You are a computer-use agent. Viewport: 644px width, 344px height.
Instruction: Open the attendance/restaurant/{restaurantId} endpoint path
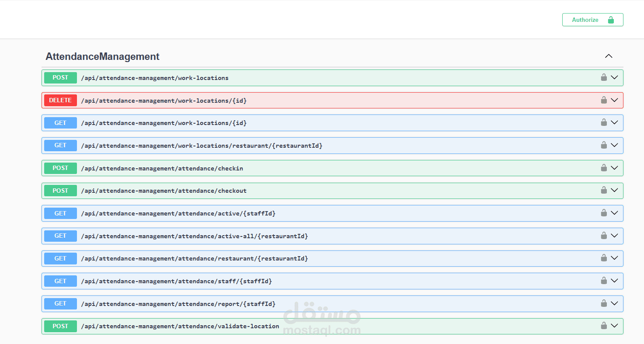pos(194,258)
